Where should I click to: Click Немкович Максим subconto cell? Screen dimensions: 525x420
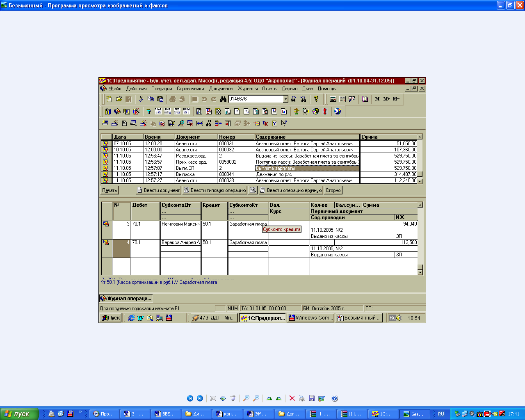point(180,224)
